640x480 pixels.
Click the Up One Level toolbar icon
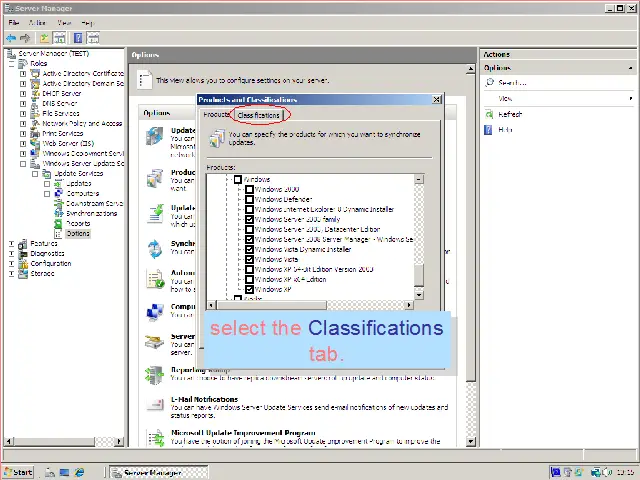point(44,38)
